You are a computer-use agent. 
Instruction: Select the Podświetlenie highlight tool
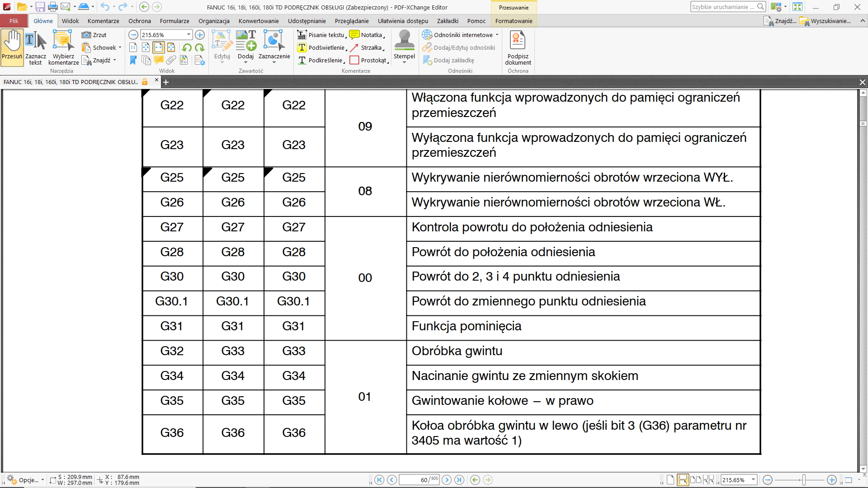pos(322,47)
